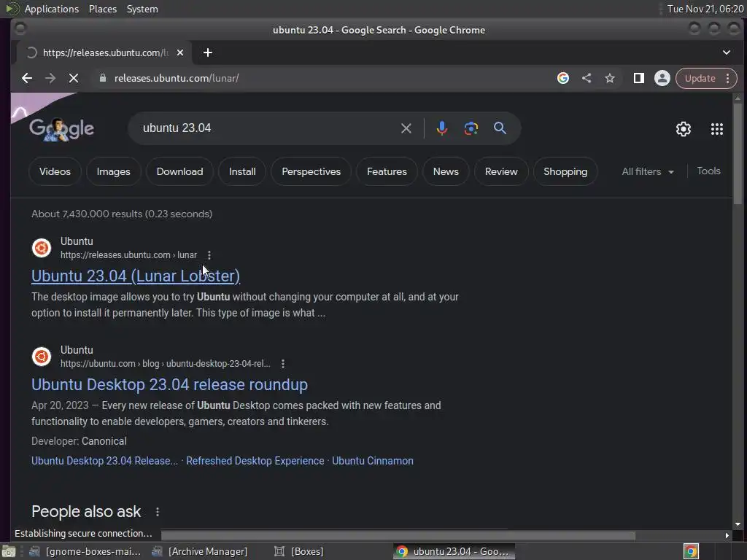The width and height of the screenshot is (747, 560).
Task: Clear the search query text
Action: [x=406, y=128]
